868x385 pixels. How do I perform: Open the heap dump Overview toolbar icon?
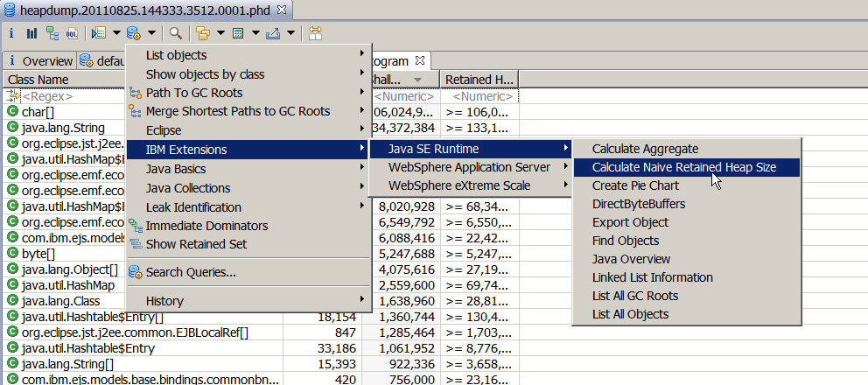click(x=11, y=33)
